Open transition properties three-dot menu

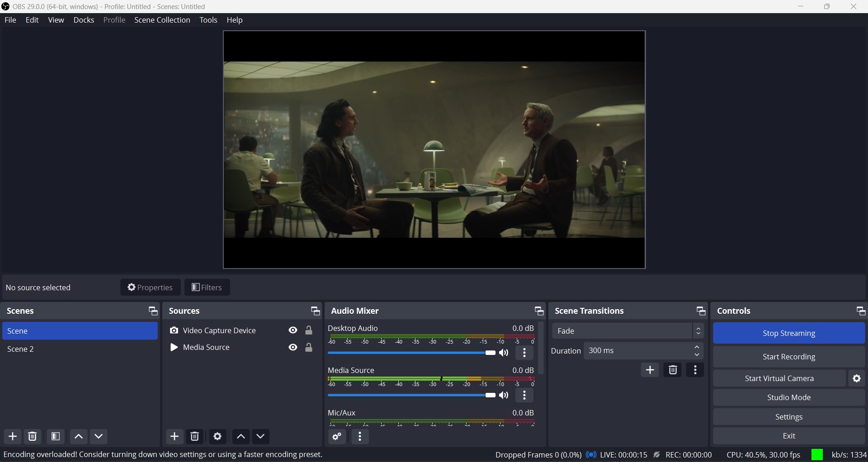pyautogui.click(x=695, y=370)
